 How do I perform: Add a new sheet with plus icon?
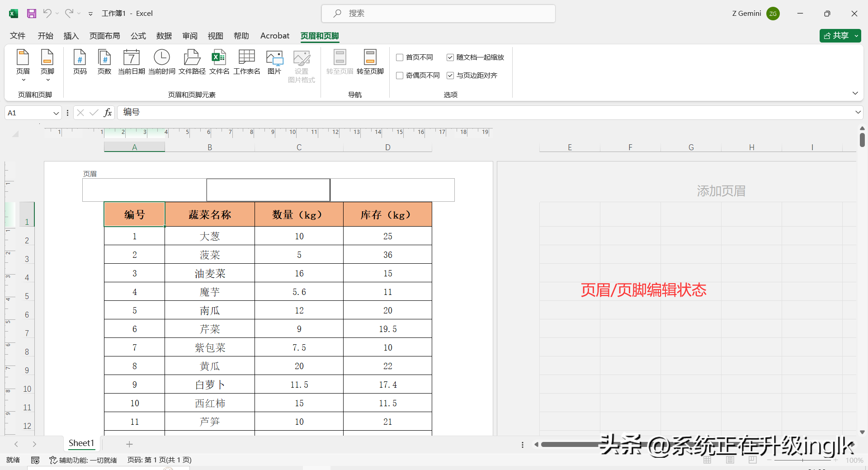(129, 444)
